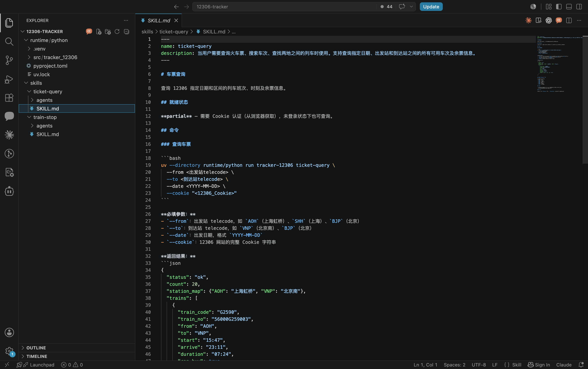
Task: Refresh the explorer tree
Action: pyautogui.click(x=117, y=31)
